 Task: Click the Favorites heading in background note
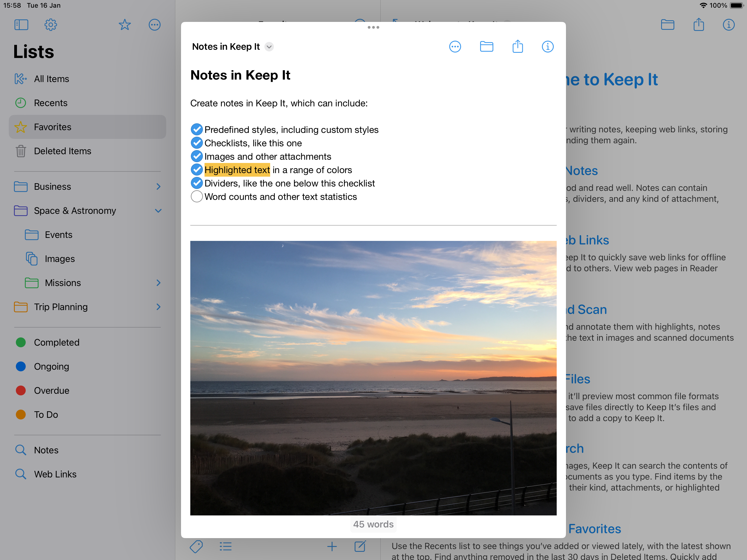pyautogui.click(x=594, y=529)
